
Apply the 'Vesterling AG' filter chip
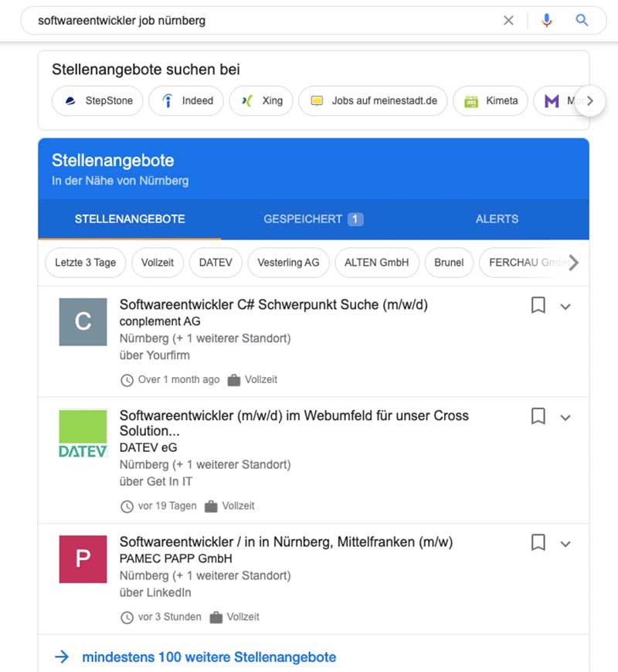pos(288,263)
